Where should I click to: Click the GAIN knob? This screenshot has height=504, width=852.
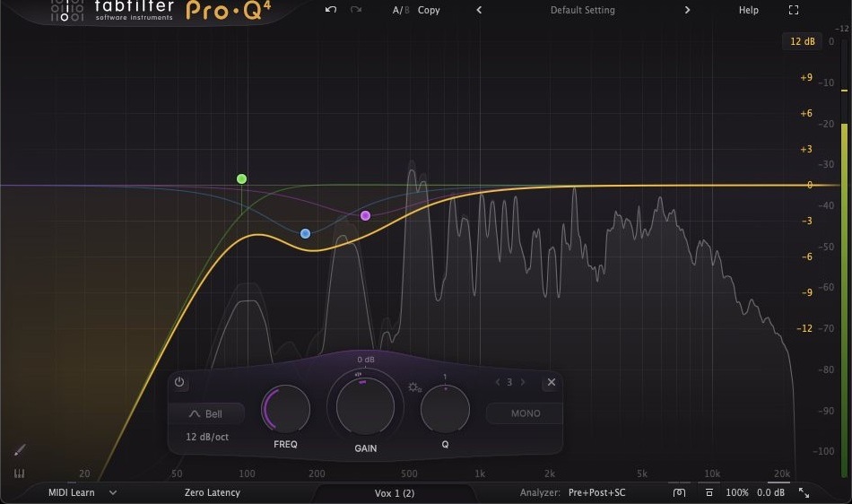365,407
